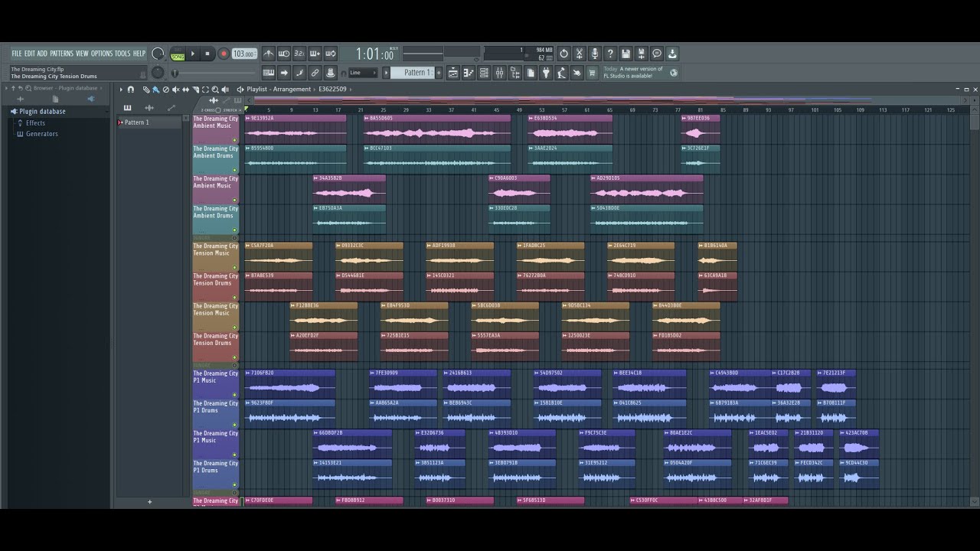Click the render as audio file icon
Viewport: 980px width, 551px height.
tap(641, 54)
